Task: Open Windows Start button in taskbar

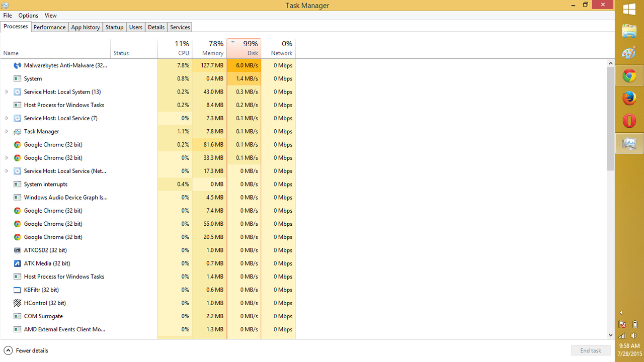Action: click(x=629, y=10)
